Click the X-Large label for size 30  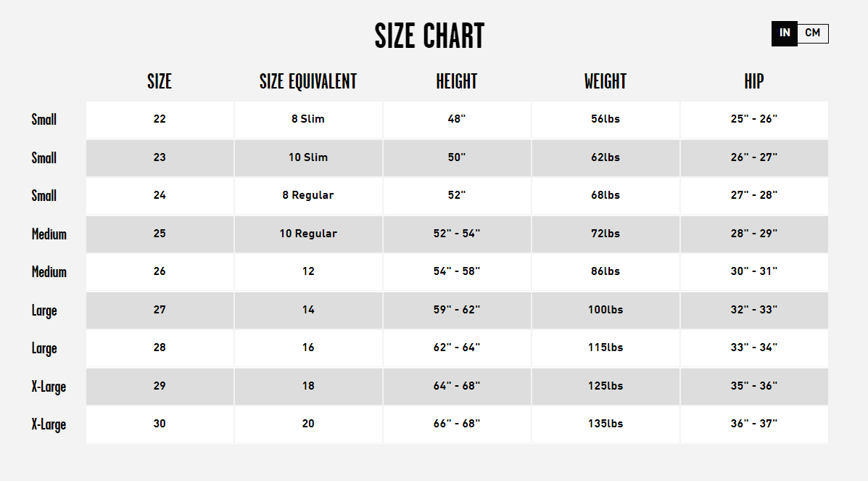(x=49, y=424)
